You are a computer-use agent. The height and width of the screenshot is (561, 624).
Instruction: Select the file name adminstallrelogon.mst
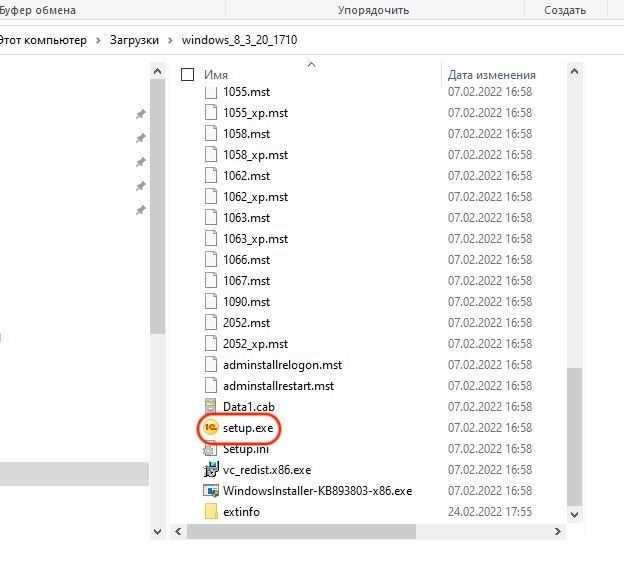283,365
